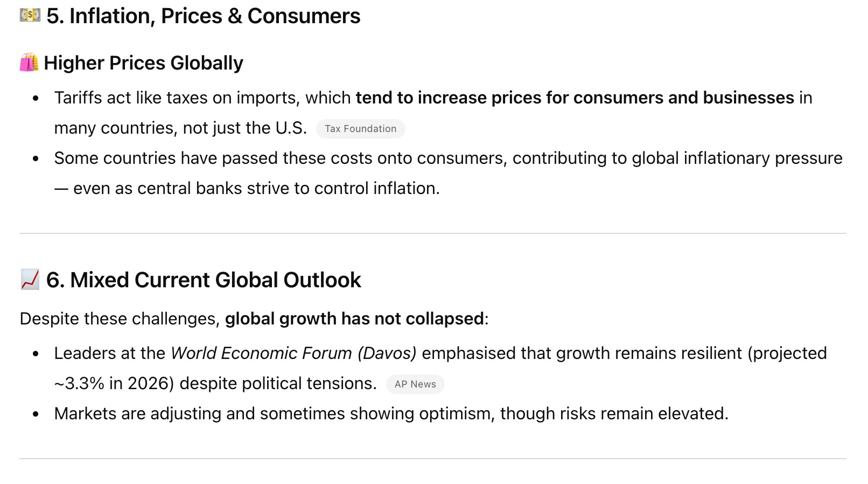The image size is (868, 484).
Task: Click the "5. Inflation, Prices & Consumers" heading
Action: (203, 16)
